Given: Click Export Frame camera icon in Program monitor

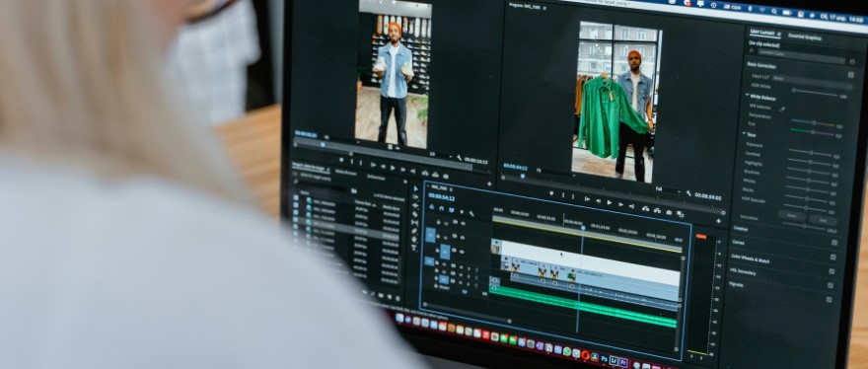Looking at the screenshot, I should pos(669,212).
